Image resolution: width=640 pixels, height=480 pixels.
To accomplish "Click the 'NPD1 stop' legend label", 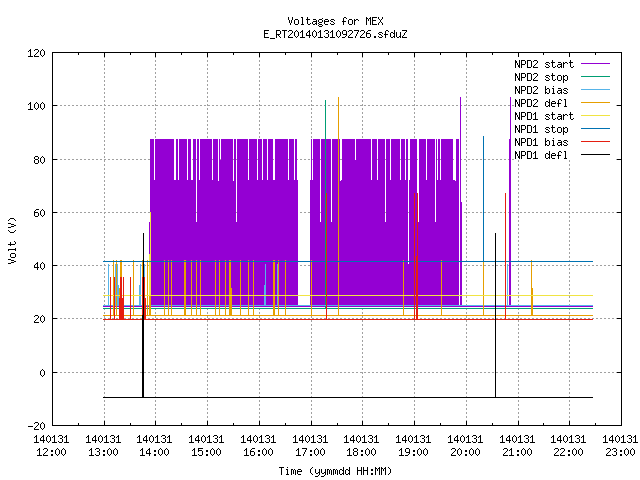I will 541,129.
